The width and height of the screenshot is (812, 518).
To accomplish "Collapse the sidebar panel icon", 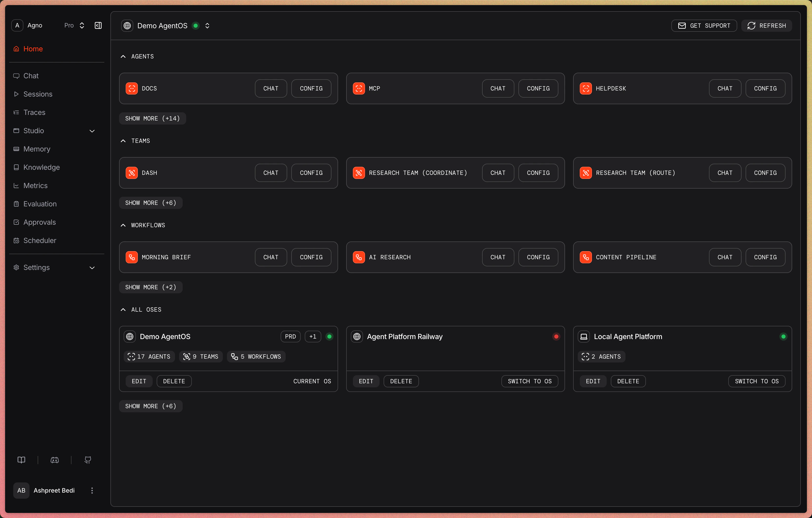I will pyautogui.click(x=98, y=26).
